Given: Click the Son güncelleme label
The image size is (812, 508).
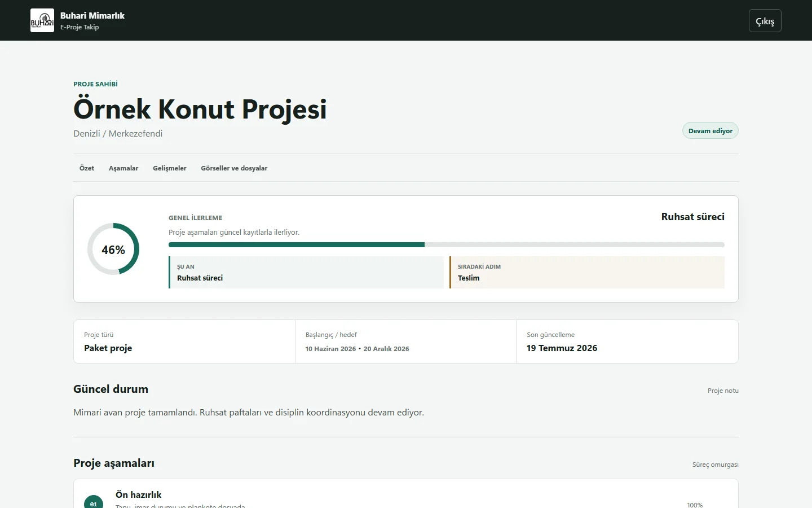Looking at the screenshot, I should click(x=550, y=335).
